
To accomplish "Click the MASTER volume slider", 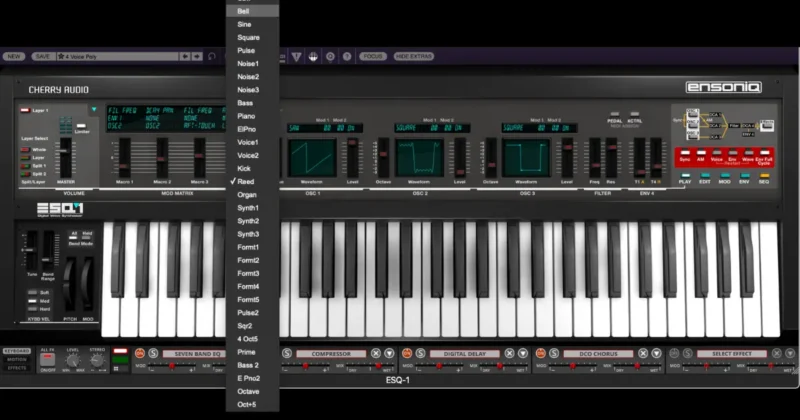I will pyautogui.click(x=65, y=157).
